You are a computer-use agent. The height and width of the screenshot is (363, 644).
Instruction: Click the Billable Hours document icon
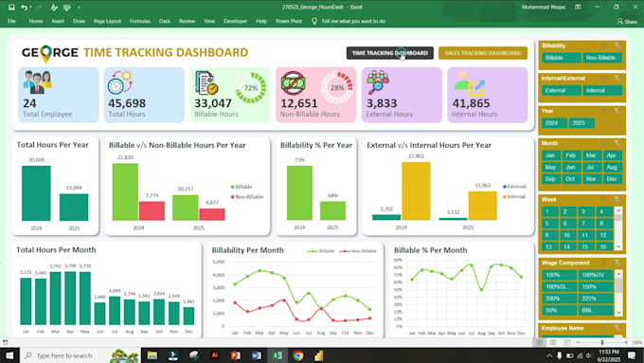point(206,82)
